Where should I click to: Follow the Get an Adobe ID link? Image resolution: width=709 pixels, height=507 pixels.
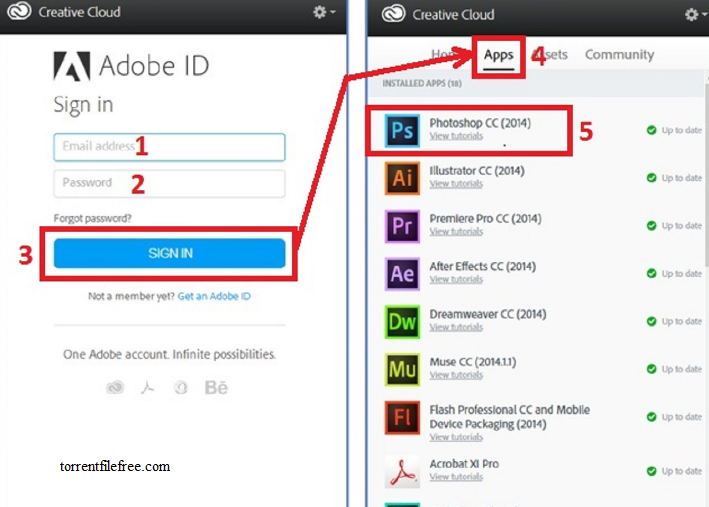click(x=214, y=296)
